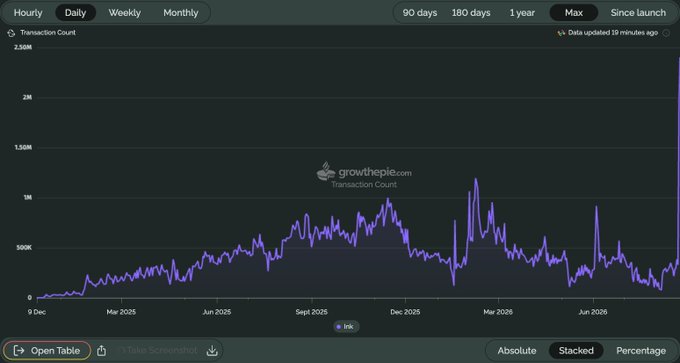Viewport: 680px width, 363px height.
Task: Click the 'Transaction Count' chart title text
Action: 48,33
